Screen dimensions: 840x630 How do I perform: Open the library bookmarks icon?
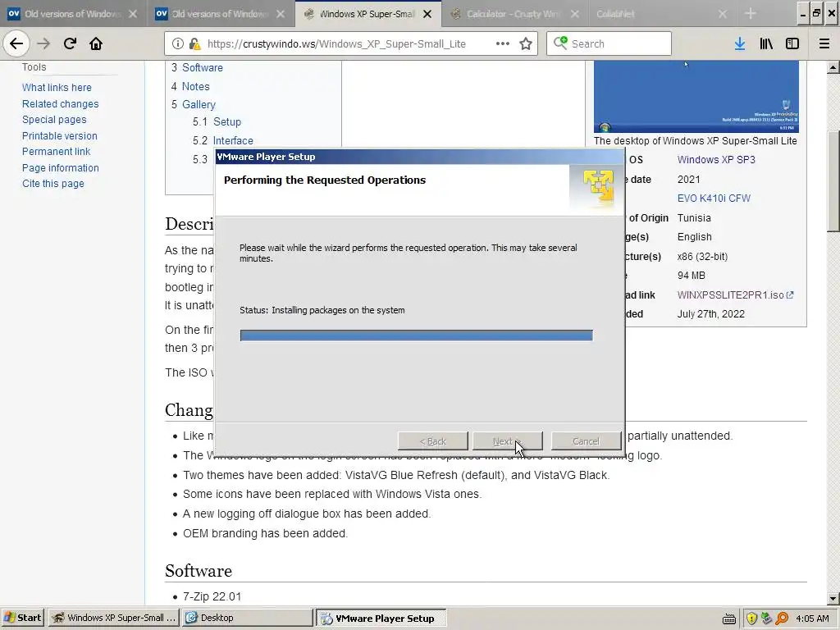pyautogui.click(x=766, y=43)
